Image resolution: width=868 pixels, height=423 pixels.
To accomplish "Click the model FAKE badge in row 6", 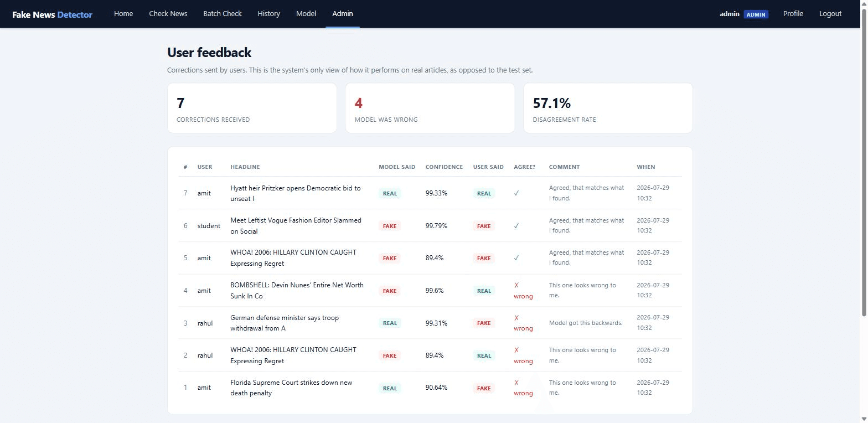I will (389, 226).
